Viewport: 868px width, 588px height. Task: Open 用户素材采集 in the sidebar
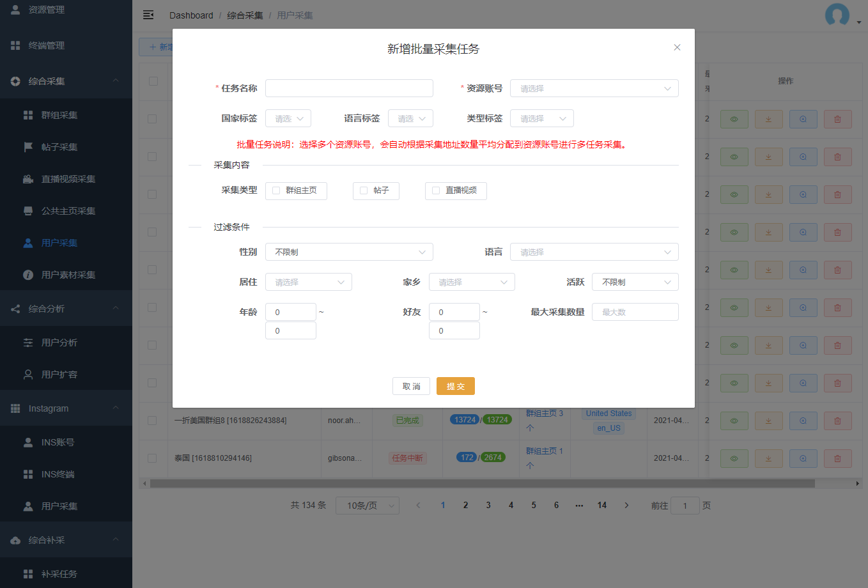[66, 275]
